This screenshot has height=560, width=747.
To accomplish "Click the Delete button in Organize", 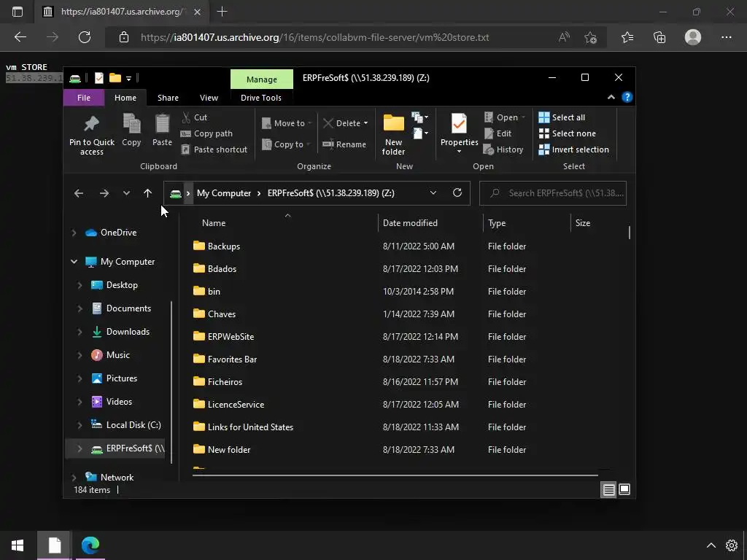I will (342, 123).
